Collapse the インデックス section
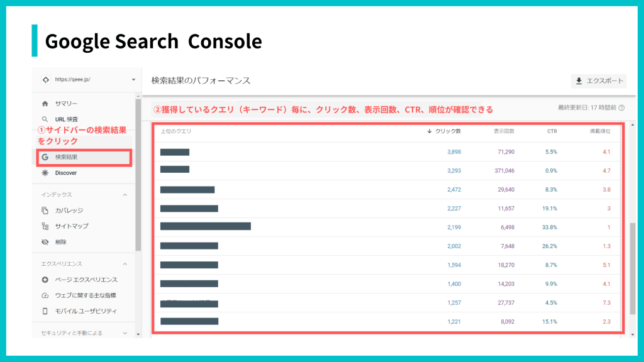Screen dimensions: 644x362 coord(125,195)
